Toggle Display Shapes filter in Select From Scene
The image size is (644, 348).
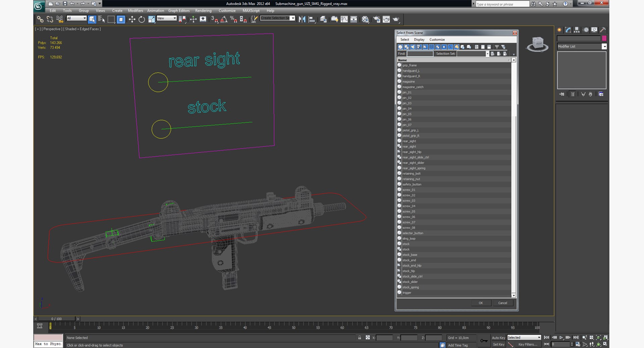tap(407, 47)
